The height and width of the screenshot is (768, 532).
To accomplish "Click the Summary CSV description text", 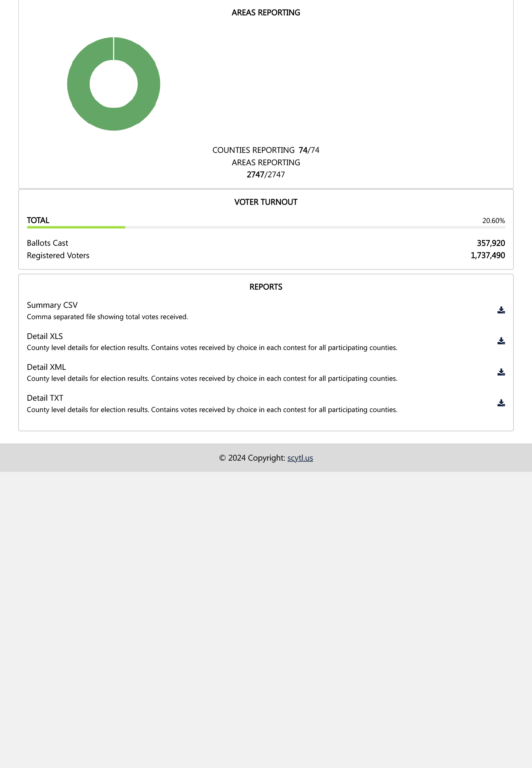I will tap(107, 317).
